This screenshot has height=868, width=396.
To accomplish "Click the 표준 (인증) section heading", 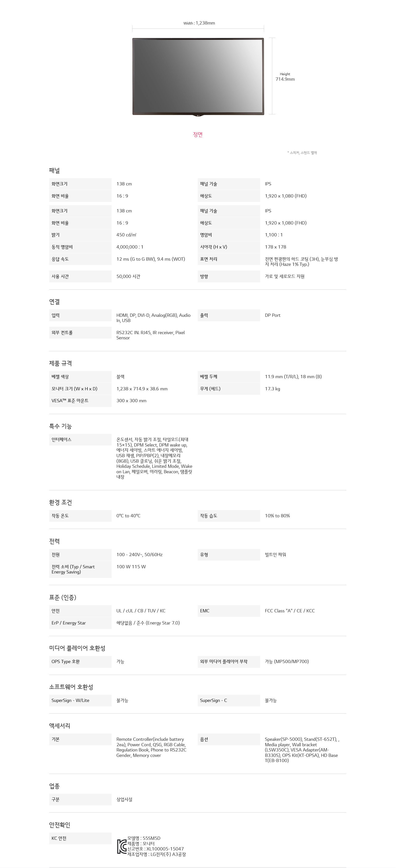I will coord(63,597).
